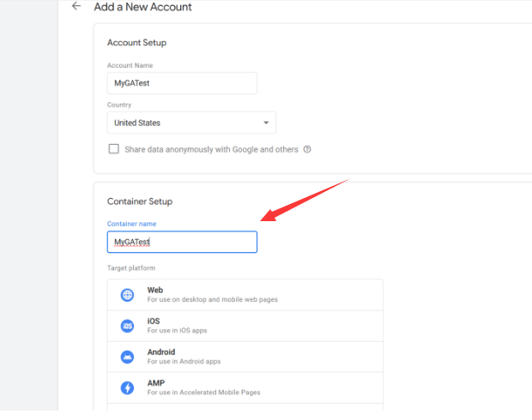Click the Container Setup section heading

coord(140,201)
